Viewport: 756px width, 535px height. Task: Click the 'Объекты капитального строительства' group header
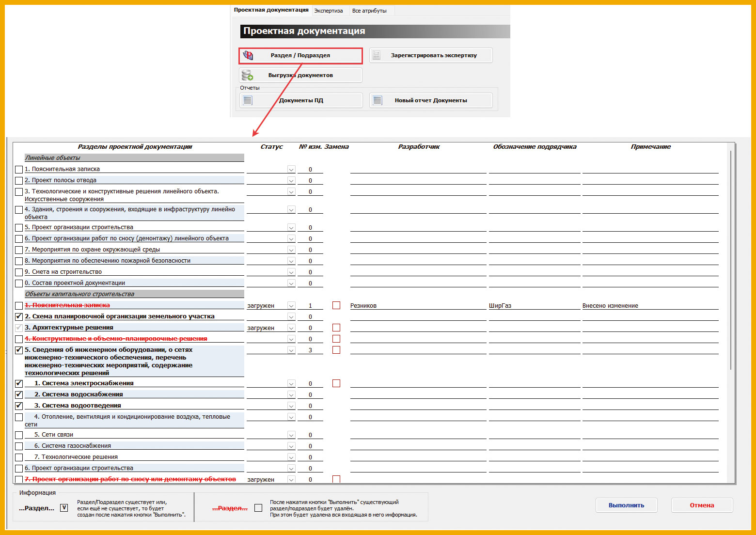(x=134, y=294)
